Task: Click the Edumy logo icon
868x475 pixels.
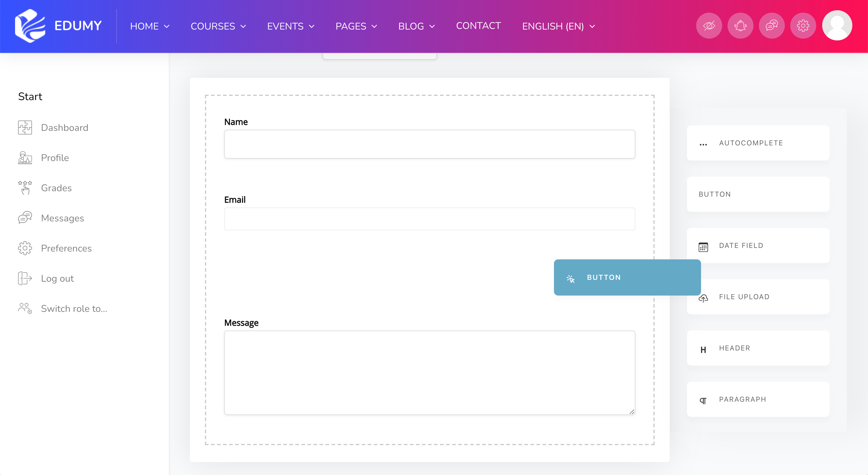Action: click(30, 26)
